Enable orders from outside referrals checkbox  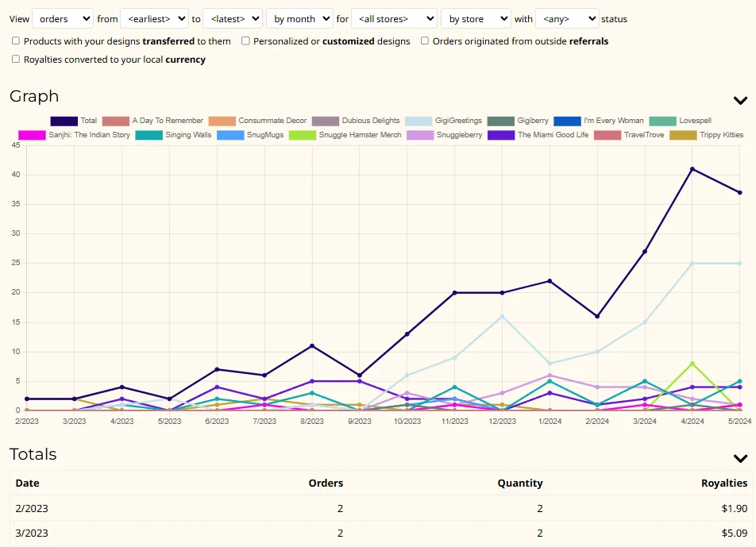[425, 41]
